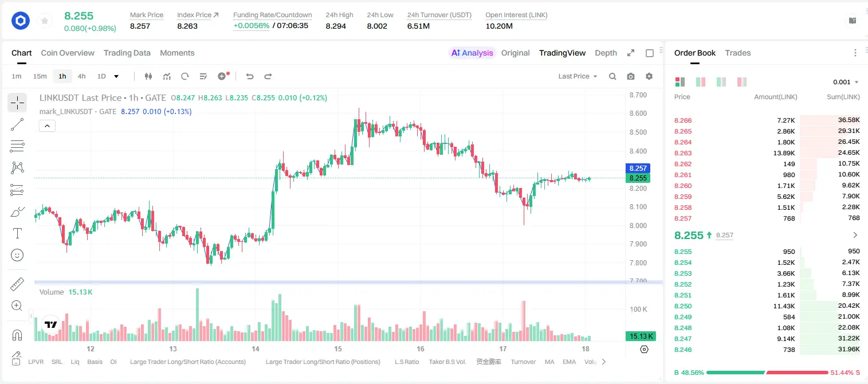Select the text annotation tool
Screen dimensions: 868x384
pyautogui.click(x=17, y=233)
